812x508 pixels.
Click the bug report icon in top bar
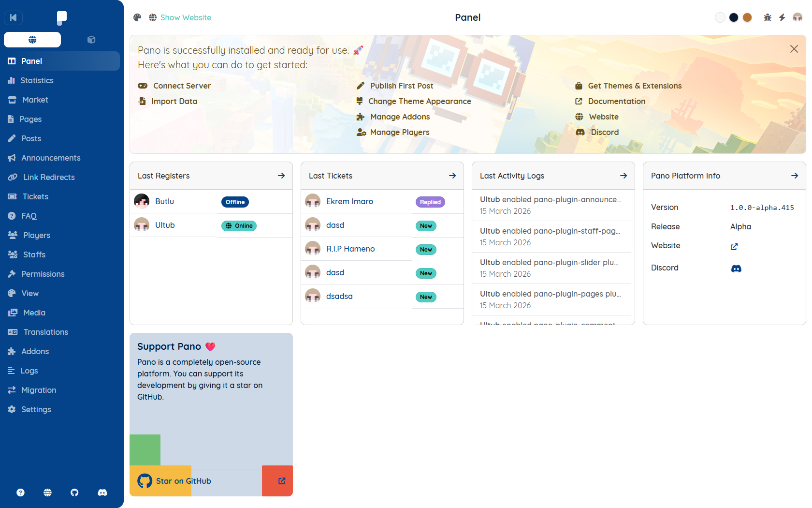tap(768, 17)
